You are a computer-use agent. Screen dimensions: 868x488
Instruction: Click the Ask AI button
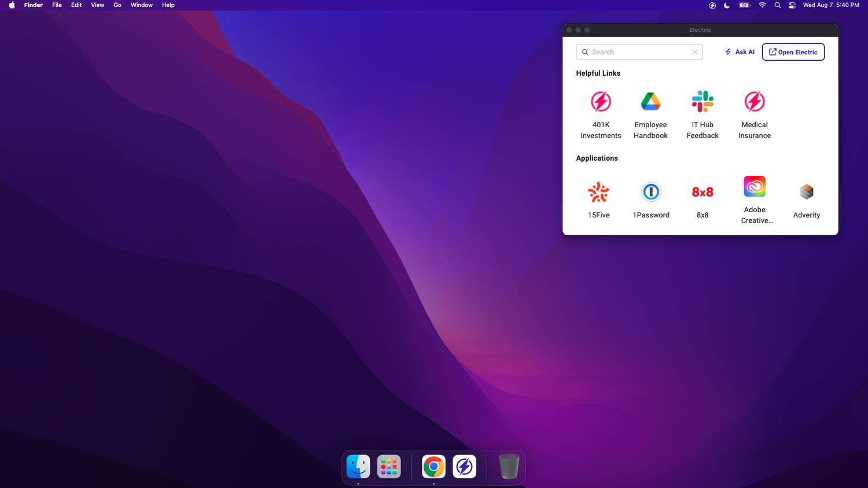pyautogui.click(x=740, y=52)
